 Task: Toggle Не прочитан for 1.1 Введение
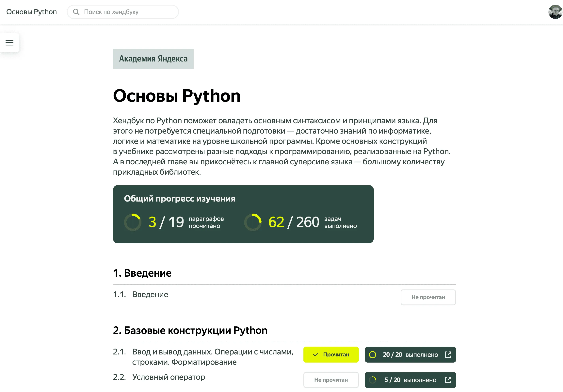pyautogui.click(x=428, y=297)
